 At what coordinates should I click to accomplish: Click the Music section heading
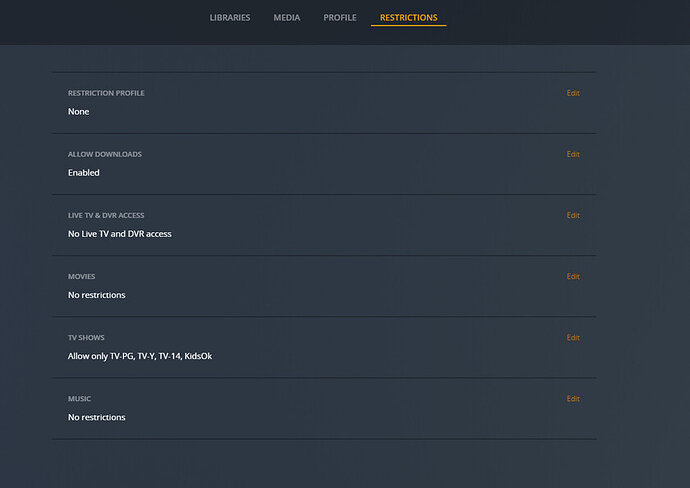(x=79, y=399)
